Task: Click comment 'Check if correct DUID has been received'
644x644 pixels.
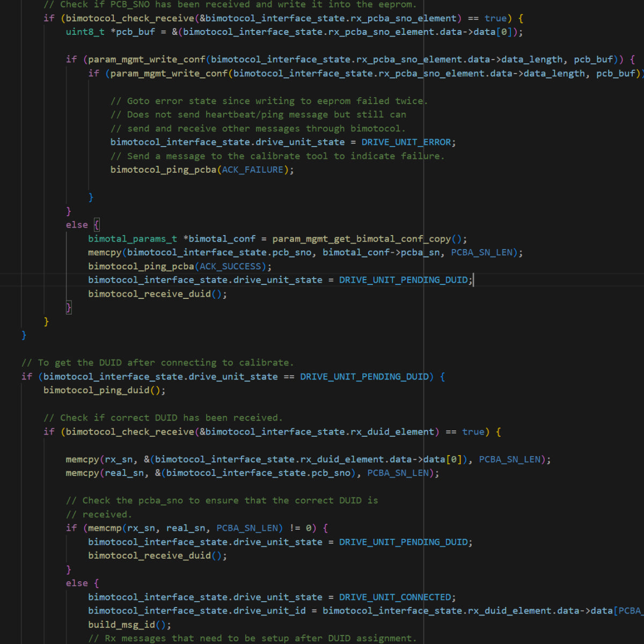Action: pyautogui.click(x=163, y=418)
